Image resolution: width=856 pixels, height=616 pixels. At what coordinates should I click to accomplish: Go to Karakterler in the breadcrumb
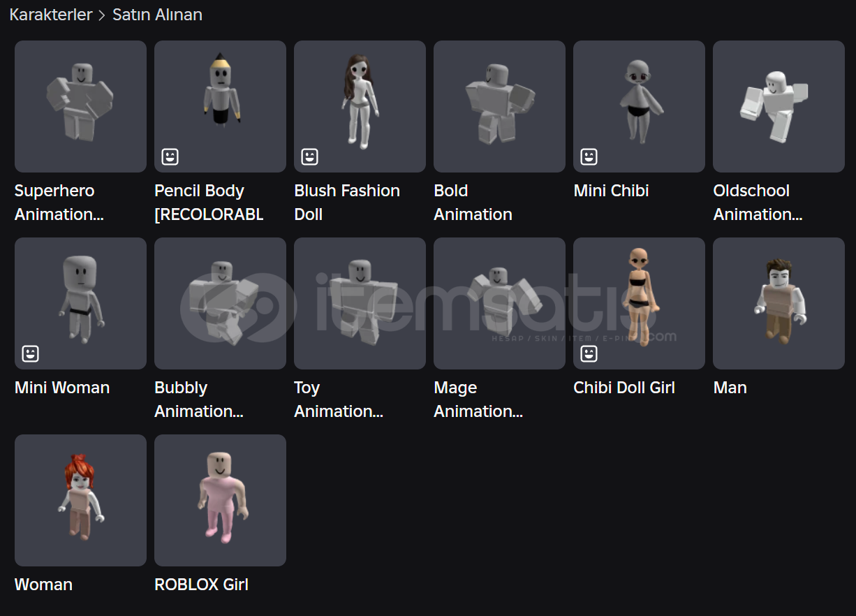tap(51, 15)
